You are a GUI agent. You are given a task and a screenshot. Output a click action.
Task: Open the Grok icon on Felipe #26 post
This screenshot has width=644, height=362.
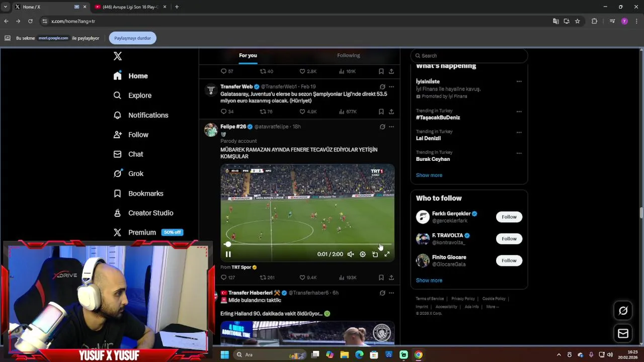[x=382, y=127]
